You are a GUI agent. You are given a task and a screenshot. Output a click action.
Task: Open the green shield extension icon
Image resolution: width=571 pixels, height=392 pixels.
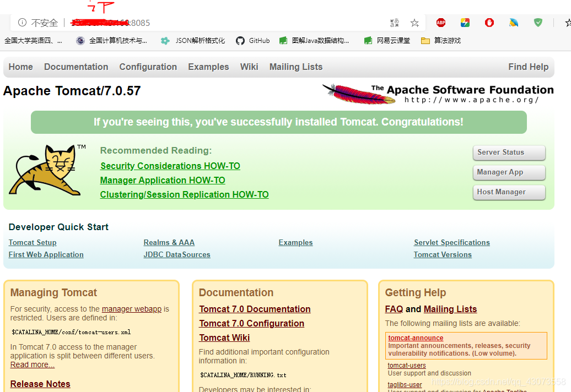538,23
